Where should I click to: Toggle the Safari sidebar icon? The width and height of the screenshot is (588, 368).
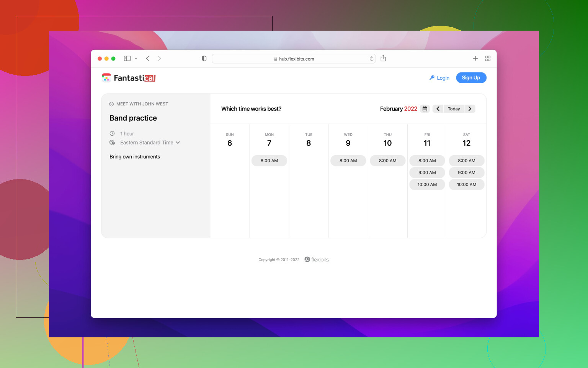click(127, 59)
